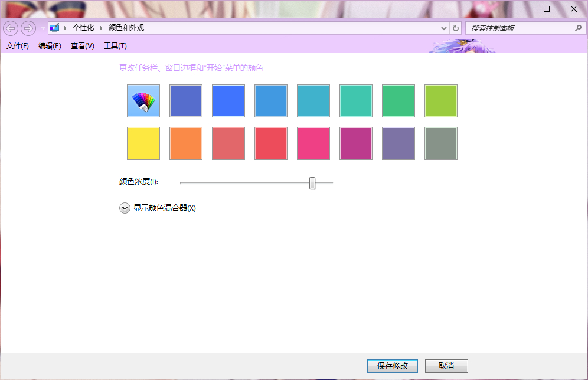Navigate to 个性化 breadcrumb
This screenshot has width=588, height=380.
click(83, 28)
